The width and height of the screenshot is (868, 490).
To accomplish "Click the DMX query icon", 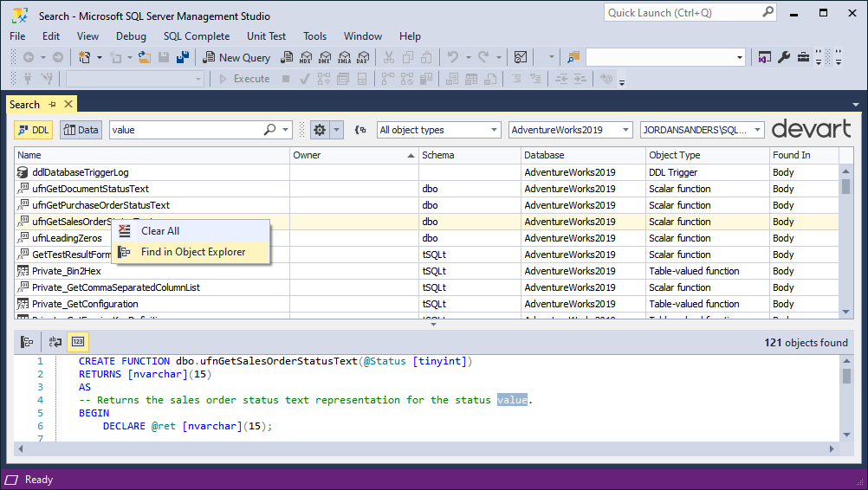I will pyautogui.click(x=325, y=57).
